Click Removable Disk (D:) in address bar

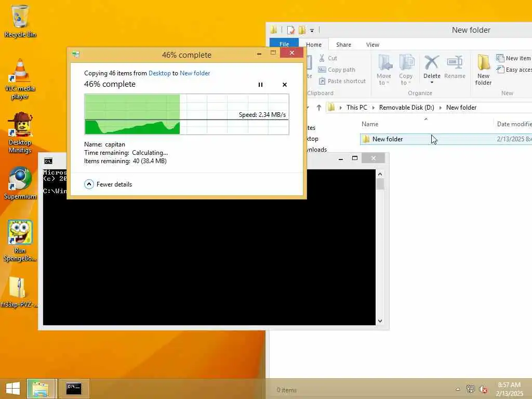pos(406,108)
